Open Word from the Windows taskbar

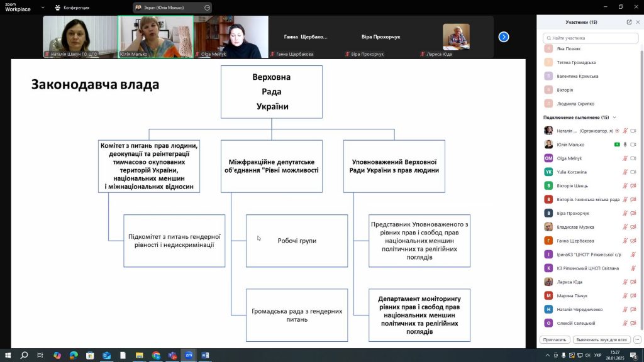(x=205, y=356)
